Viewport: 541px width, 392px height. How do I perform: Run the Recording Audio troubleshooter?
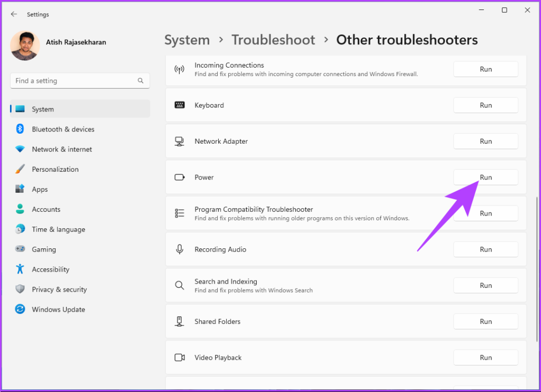(486, 249)
